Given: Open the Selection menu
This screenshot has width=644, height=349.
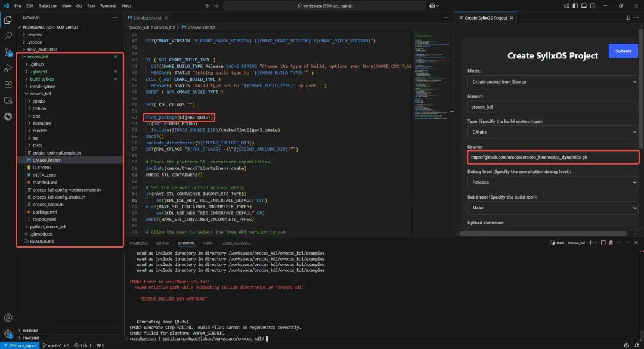Looking at the screenshot, I should 48,6.
